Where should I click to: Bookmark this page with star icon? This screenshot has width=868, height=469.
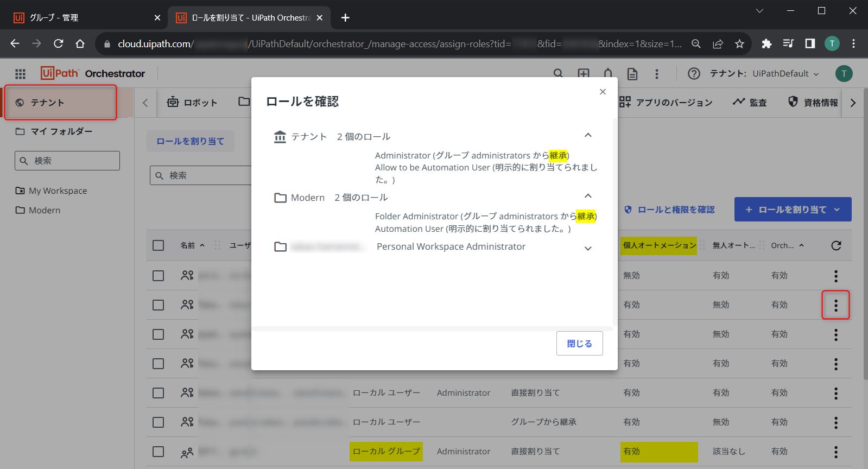point(739,44)
